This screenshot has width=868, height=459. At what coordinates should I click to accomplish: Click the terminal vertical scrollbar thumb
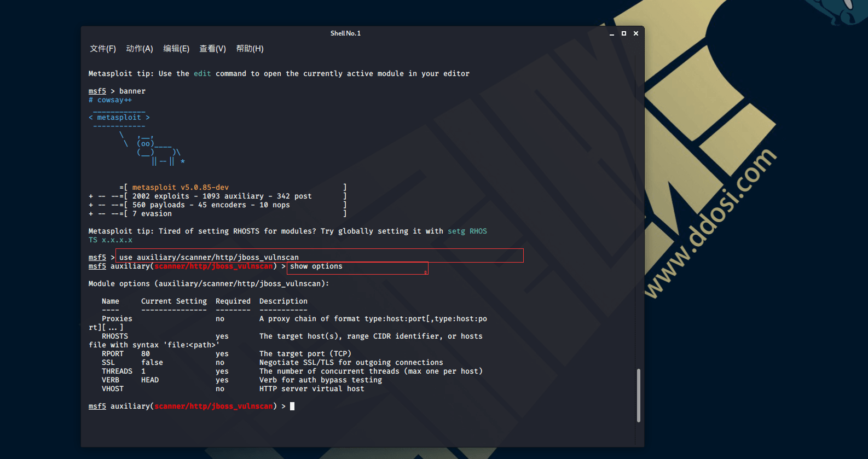point(639,396)
